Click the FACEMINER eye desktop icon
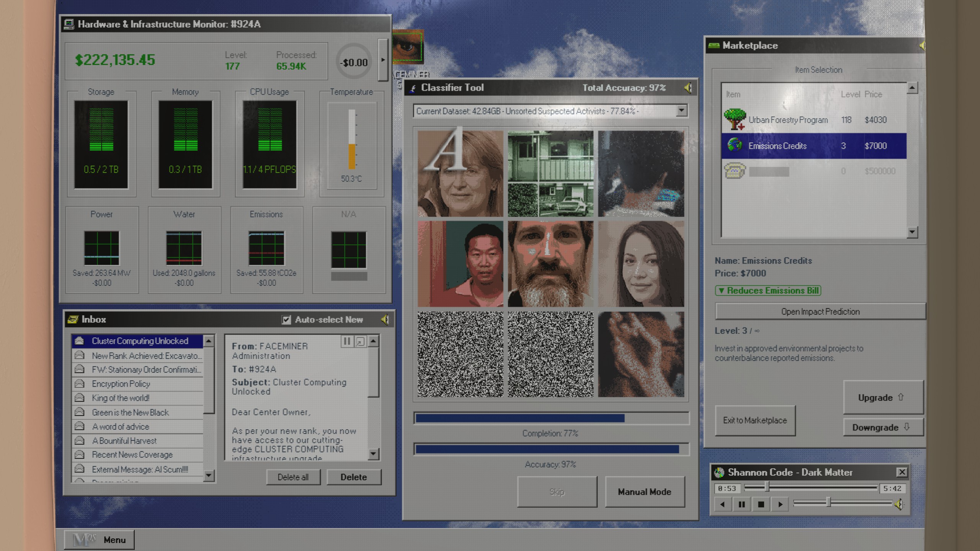 (x=408, y=47)
